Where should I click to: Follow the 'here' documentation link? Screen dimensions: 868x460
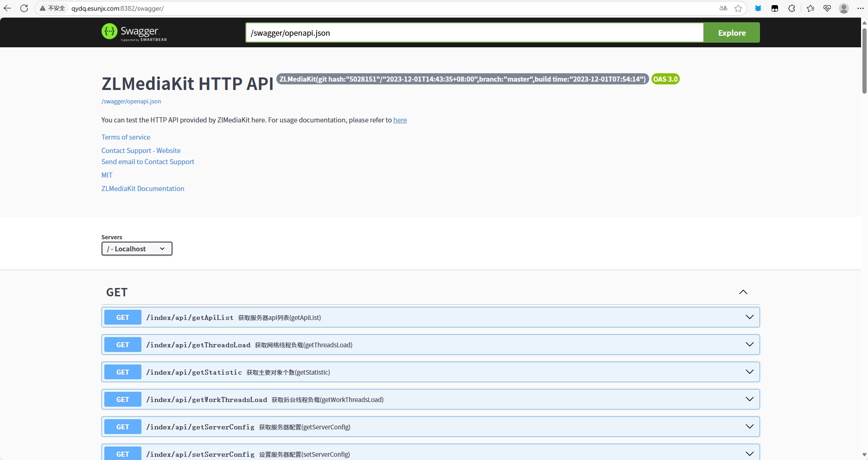[400, 120]
